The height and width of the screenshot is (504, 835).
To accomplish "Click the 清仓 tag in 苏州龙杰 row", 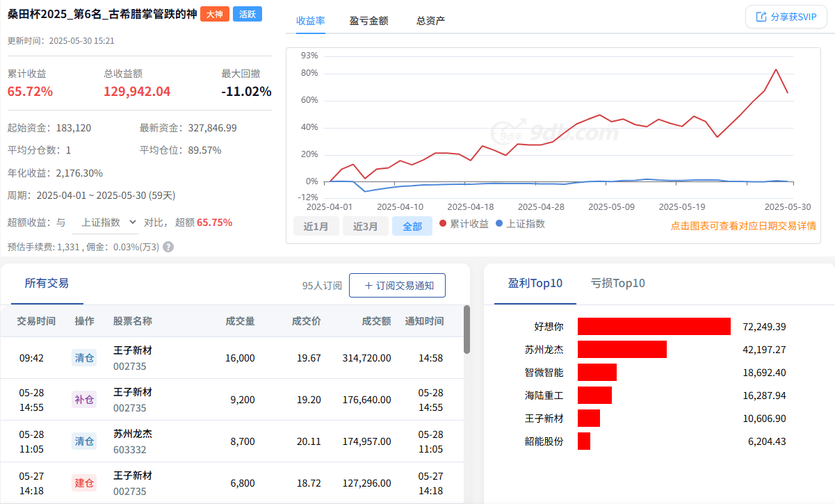I will pos(84,441).
